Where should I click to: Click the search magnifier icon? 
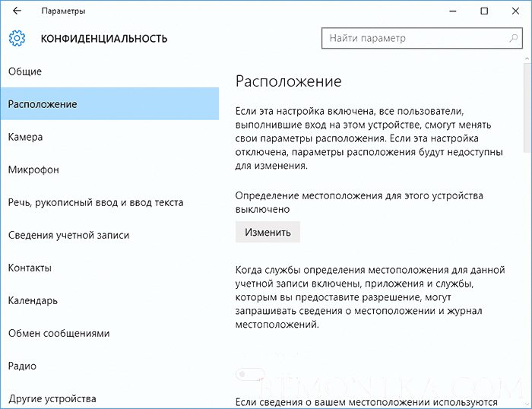pos(514,38)
